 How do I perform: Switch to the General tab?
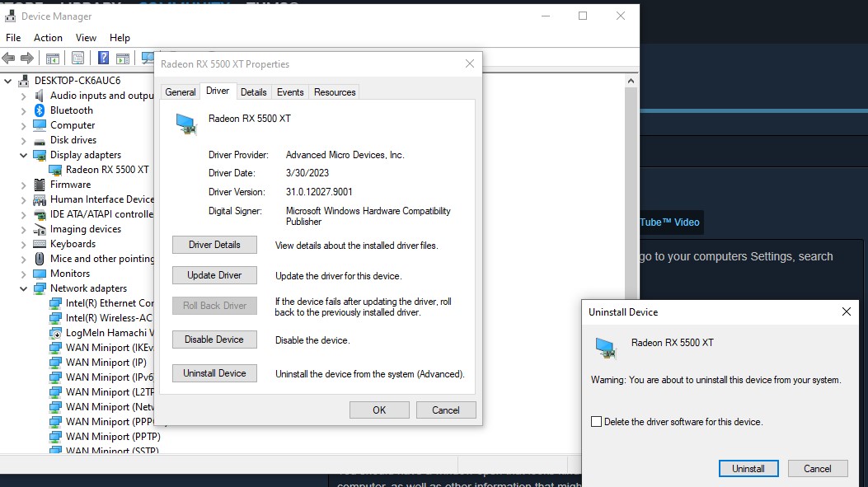(181, 92)
